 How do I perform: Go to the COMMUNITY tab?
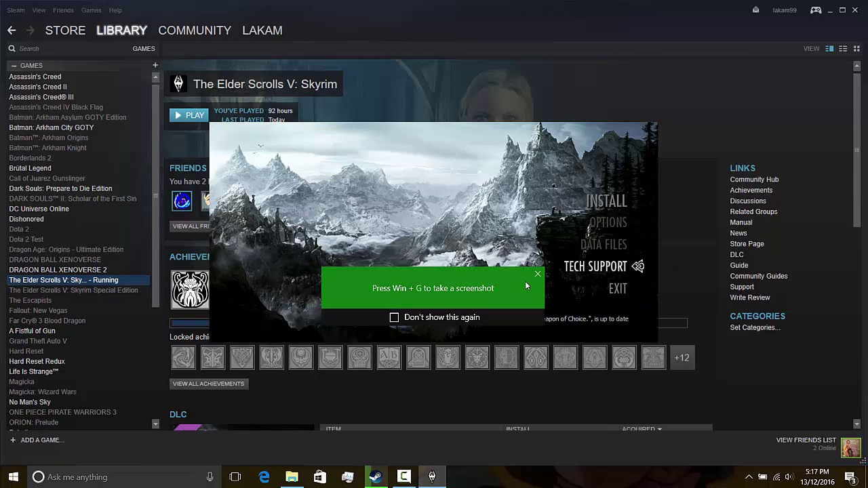click(x=195, y=30)
